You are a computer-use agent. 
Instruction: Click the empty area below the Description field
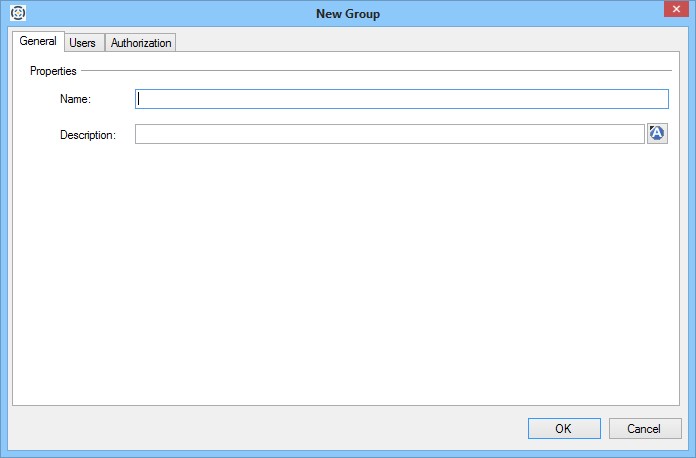tap(348, 270)
